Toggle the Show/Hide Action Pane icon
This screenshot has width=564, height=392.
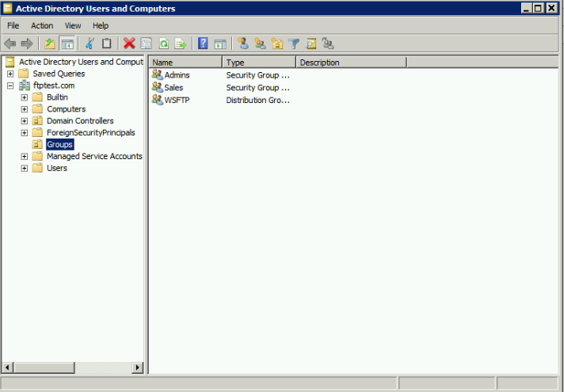pyautogui.click(x=220, y=44)
